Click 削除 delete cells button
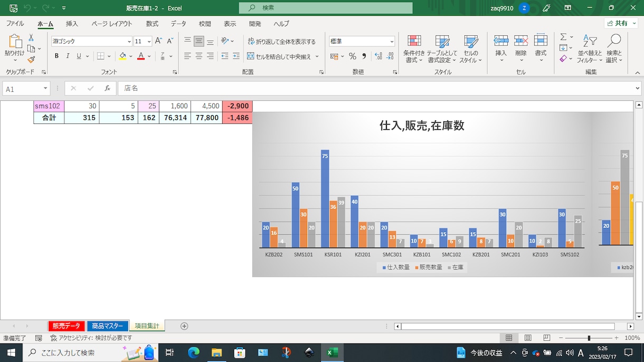 521,49
